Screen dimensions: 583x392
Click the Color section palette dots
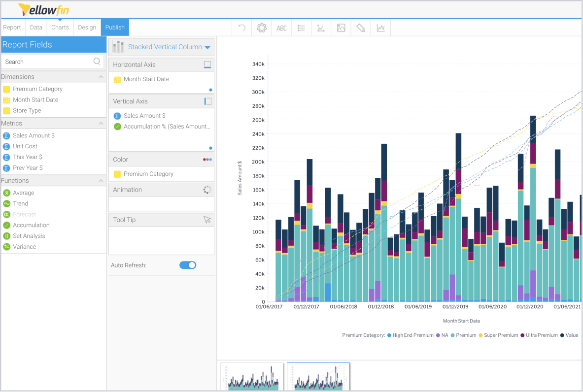pyautogui.click(x=207, y=160)
